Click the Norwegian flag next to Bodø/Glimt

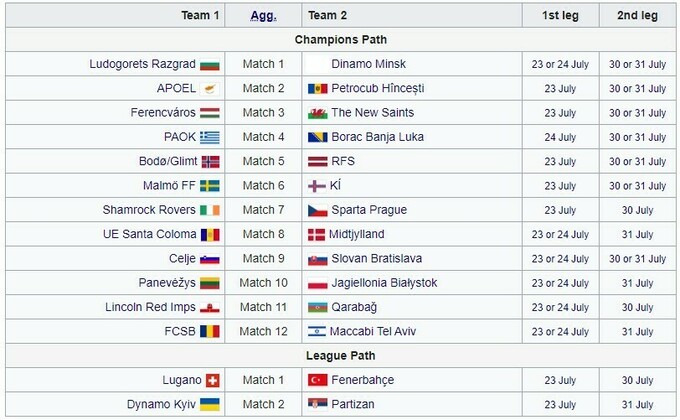[x=210, y=161]
